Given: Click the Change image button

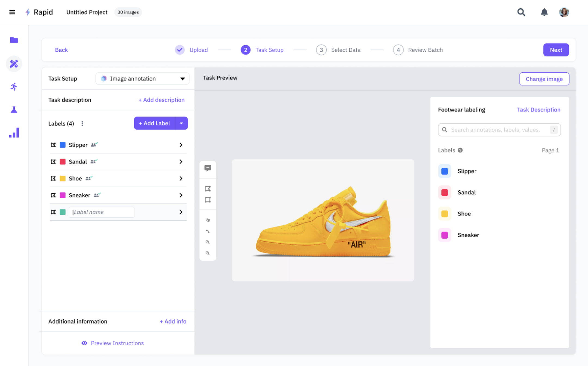Looking at the screenshot, I should click(x=544, y=79).
